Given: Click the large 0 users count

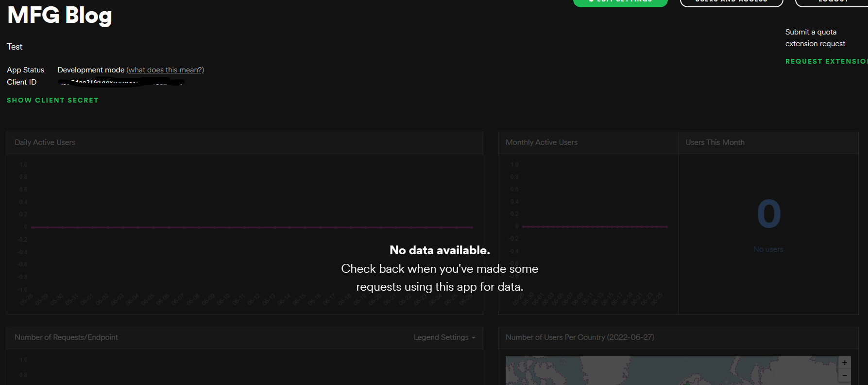Looking at the screenshot, I should point(769,214).
